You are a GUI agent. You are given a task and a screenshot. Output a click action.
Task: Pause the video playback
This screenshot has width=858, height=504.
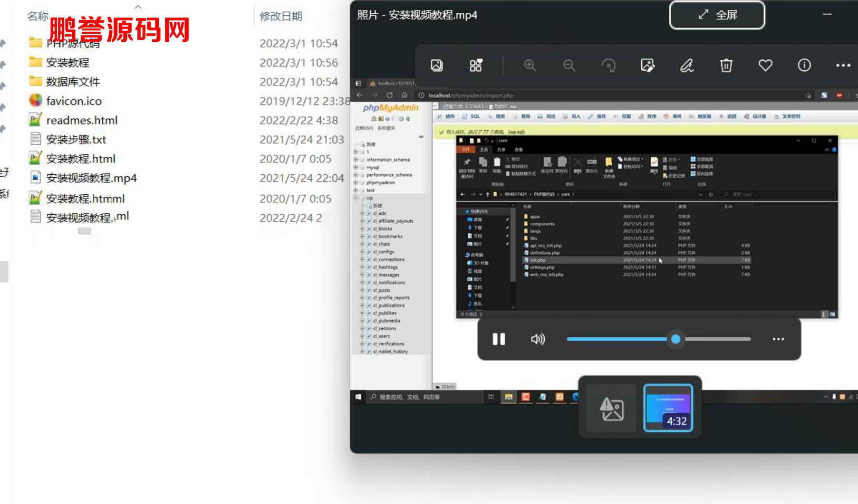[499, 339]
